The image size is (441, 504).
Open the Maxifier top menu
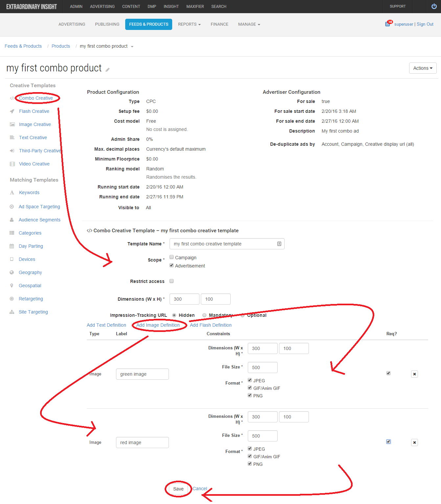195,7
